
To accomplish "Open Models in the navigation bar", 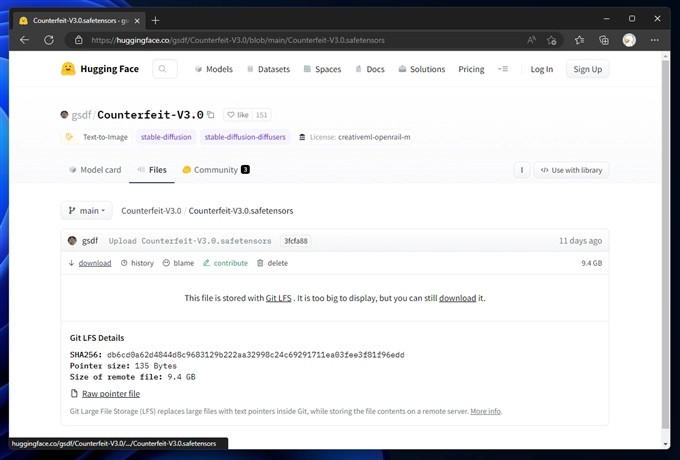I will 214,69.
